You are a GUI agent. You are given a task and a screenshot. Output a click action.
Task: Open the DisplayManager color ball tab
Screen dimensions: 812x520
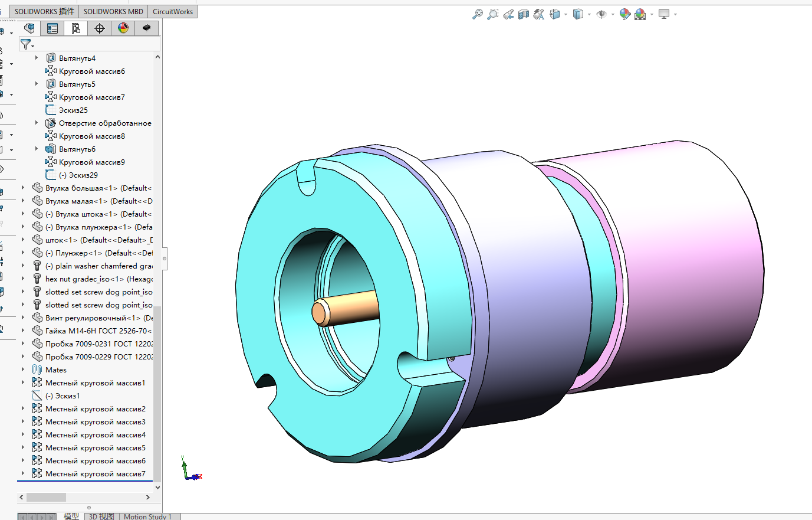123,28
